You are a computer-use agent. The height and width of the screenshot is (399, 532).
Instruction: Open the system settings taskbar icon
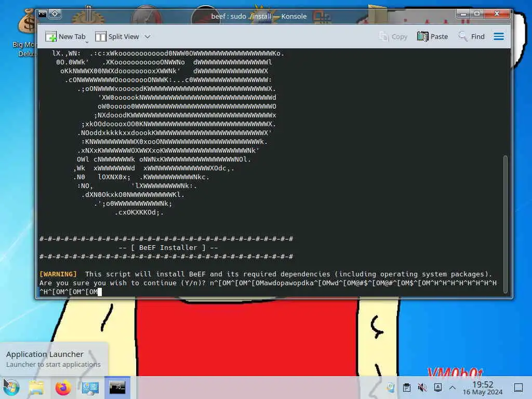[x=90, y=388]
